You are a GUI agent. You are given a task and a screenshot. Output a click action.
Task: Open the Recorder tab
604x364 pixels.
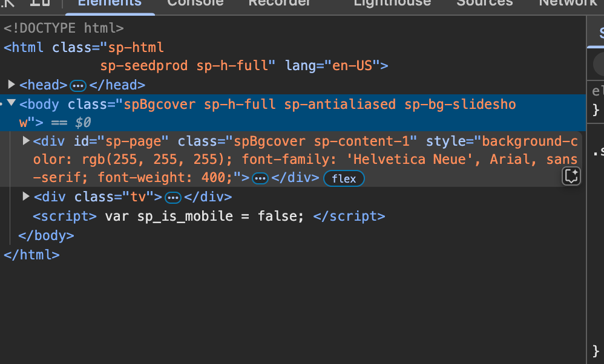coord(280,3)
